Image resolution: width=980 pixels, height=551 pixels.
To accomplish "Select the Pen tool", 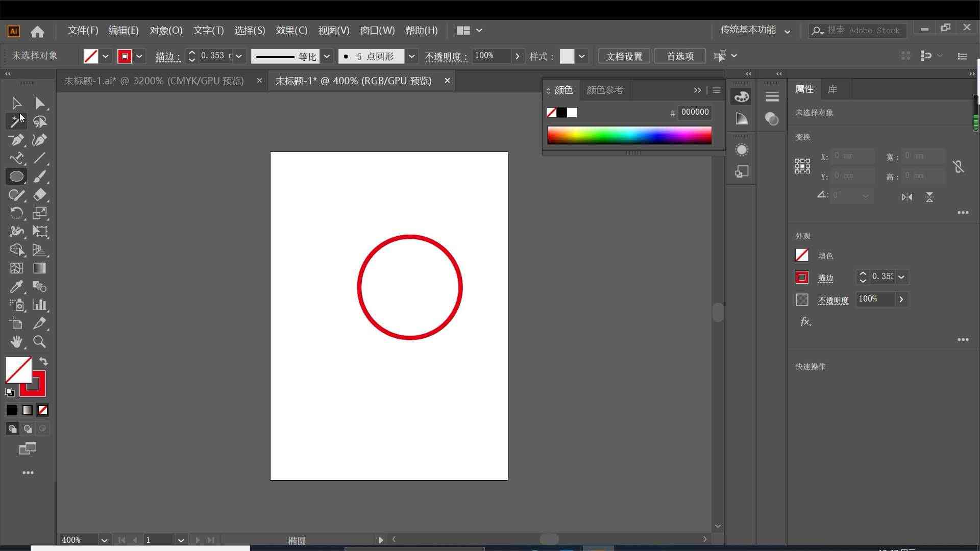I will (17, 139).
